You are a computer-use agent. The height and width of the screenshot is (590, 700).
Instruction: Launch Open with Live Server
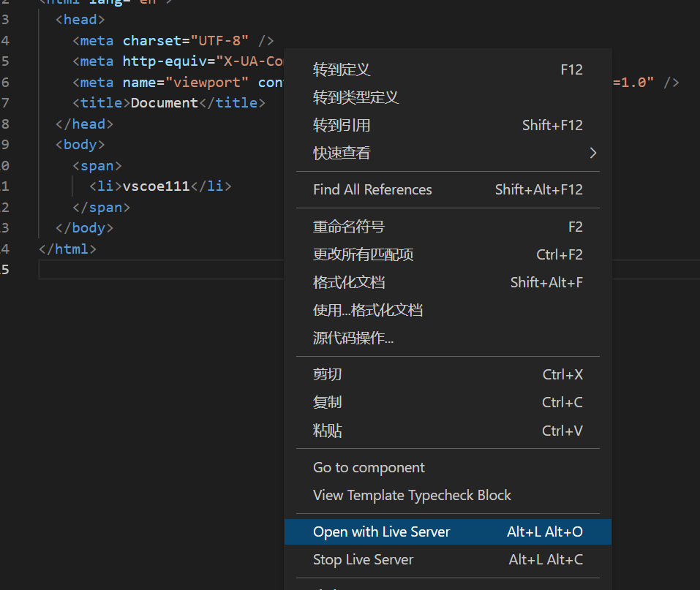pos(381,532)
